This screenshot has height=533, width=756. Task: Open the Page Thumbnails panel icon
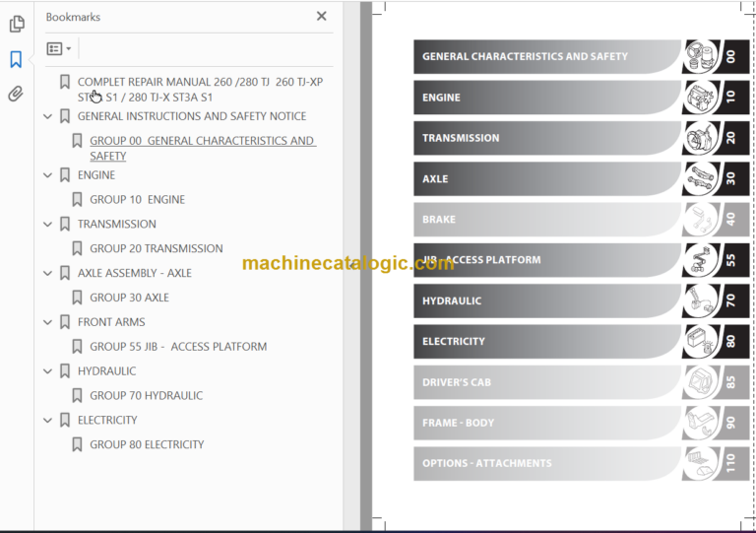pos(17,24)
